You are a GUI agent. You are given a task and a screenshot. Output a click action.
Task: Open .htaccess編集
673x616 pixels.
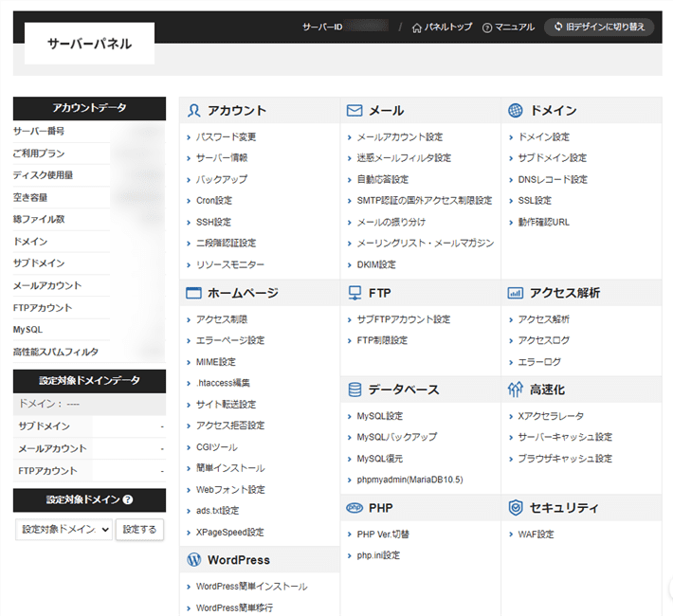pyautogui.click(x=223, y=383)
